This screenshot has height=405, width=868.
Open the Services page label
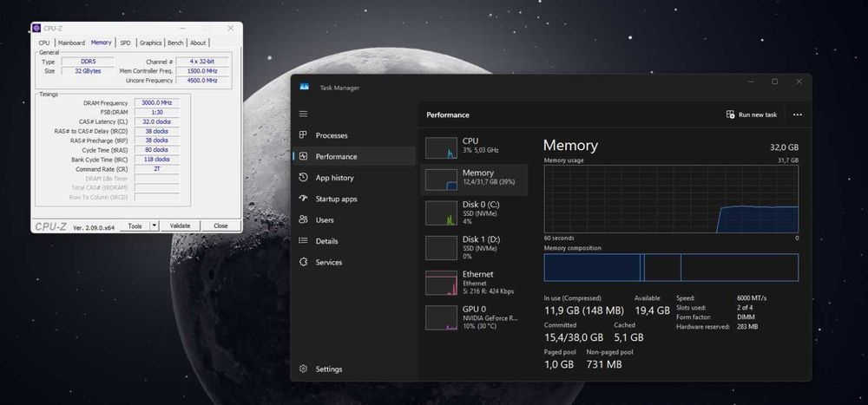pos(329,262)
